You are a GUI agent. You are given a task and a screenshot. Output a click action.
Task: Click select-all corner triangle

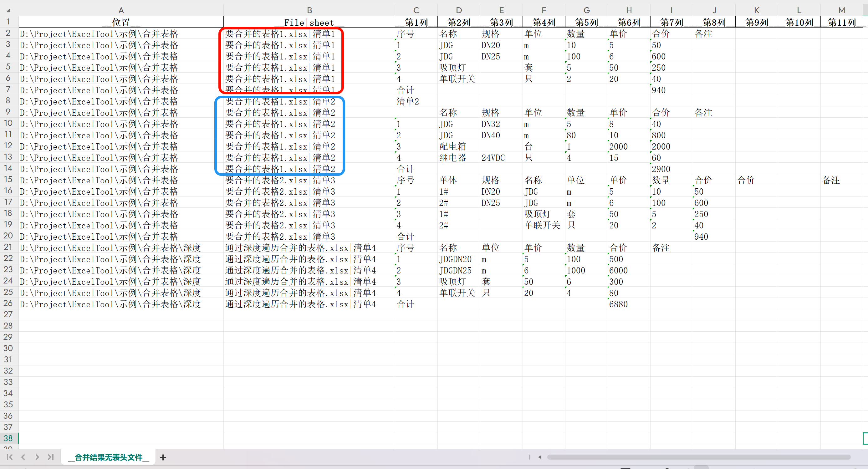pyautogui.click(x=8, y=10)
